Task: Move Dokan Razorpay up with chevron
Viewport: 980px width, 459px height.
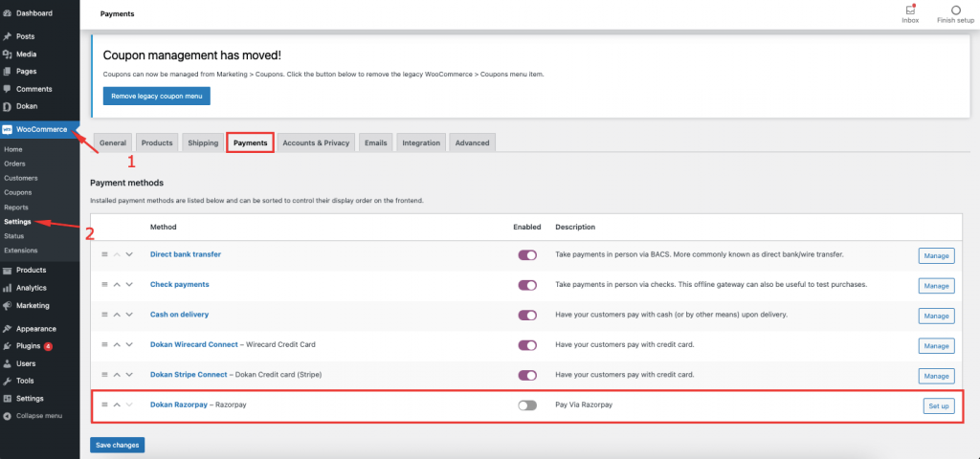Action: pos(117,405)
